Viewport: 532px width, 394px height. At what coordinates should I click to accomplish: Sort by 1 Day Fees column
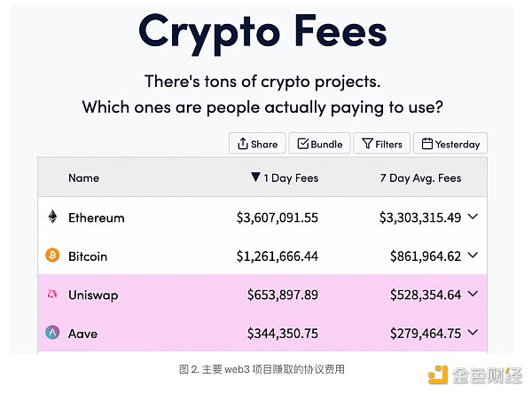click(284, 177)
